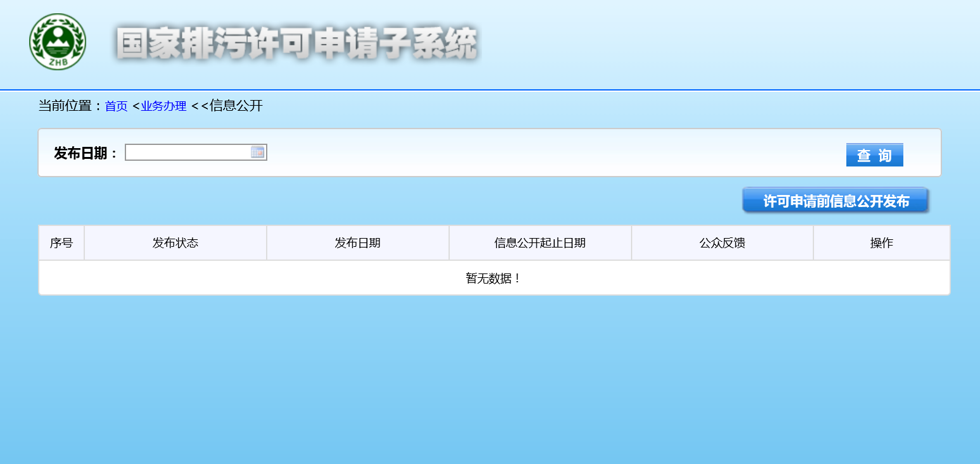Select the 序号 column header
The width and height of the screenshot is (980, 464).
coord(61,243)
